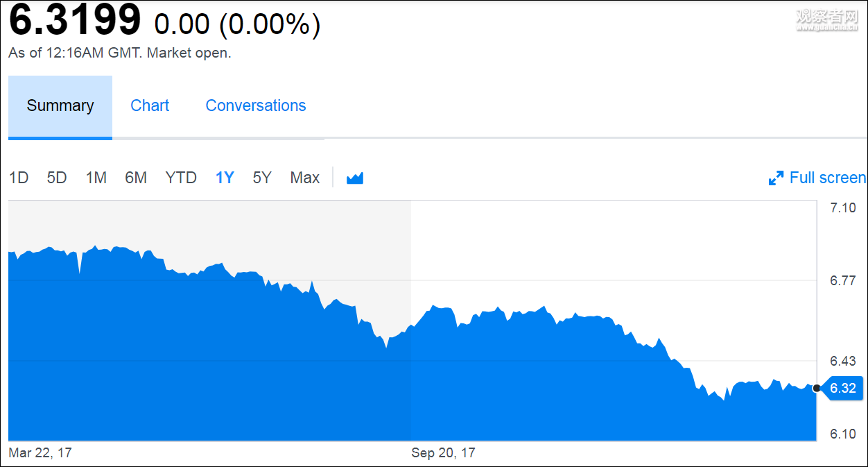Open the Summary tab
This screenshot has width=868, height=467.
click(60, 106)
